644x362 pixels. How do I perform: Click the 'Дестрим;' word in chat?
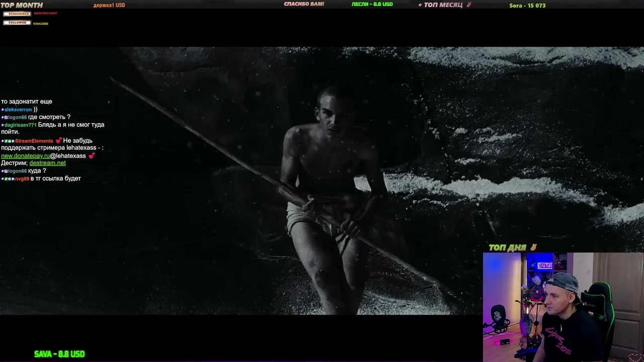(14, 163)
